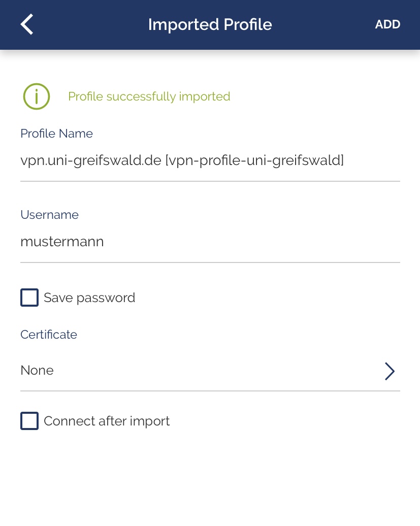
Task: Click the Save password label text
Action: click(89, 298)
